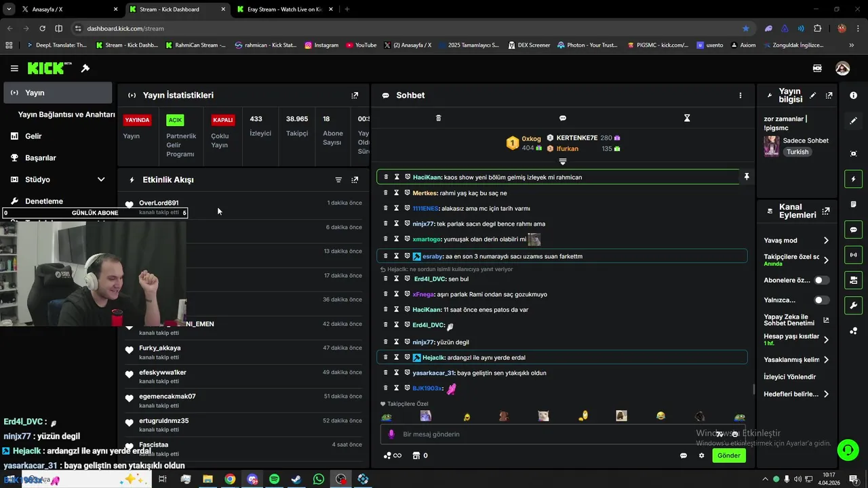Click the browser address bar
Image resolution: width=868 pixels, height=488 pixels.
(x=407, y=28)
